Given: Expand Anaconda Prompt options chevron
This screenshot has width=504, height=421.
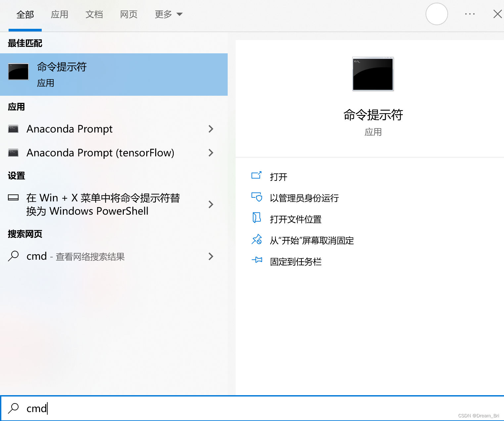Looking at the screenshot, I should (x=211, y=129).
